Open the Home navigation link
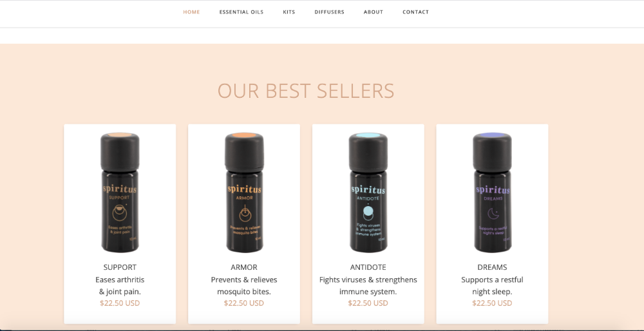This screenshot has height=331, width=644. 191,12
